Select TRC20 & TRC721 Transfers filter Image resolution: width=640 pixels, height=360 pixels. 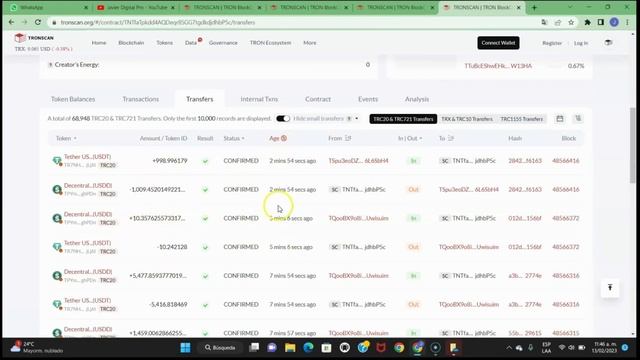tap(403, 119)
